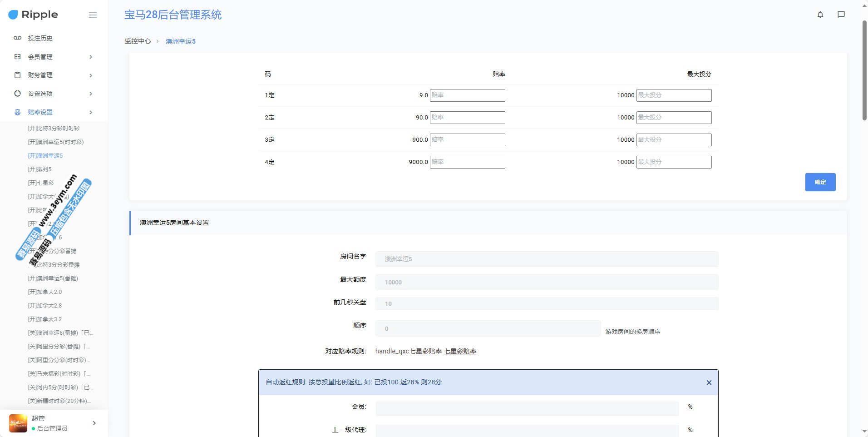Click the 超管 user avatar
This screenshot has height=437, width=868.
pos(18,423)
